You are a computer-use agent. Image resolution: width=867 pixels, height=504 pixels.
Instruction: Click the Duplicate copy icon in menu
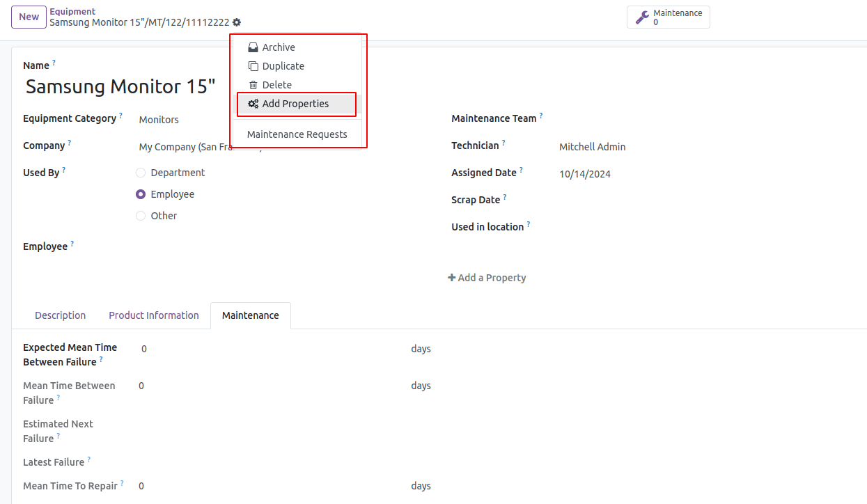(253, 66)
